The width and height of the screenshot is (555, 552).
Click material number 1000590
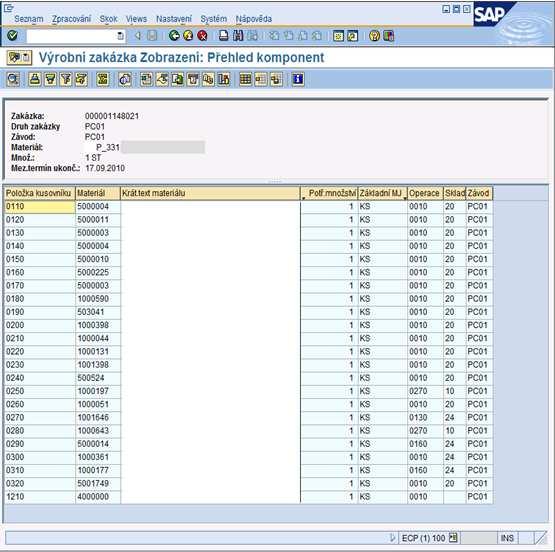pos(93,299)
